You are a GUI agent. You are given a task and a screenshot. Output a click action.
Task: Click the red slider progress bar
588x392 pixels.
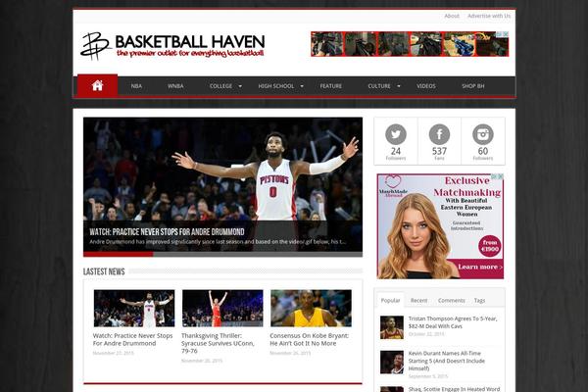tap(119, 255)
